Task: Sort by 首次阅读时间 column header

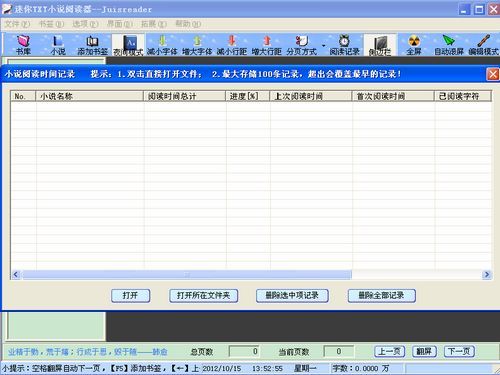Action: click(393, 96)
